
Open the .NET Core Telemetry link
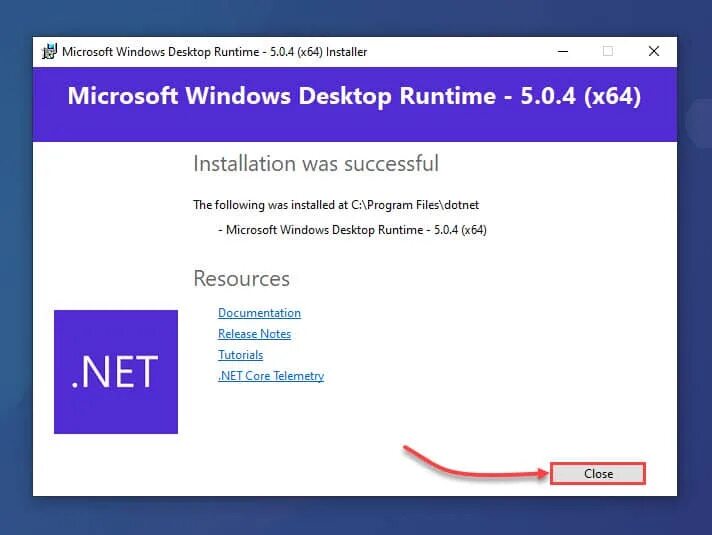(271, 376)
